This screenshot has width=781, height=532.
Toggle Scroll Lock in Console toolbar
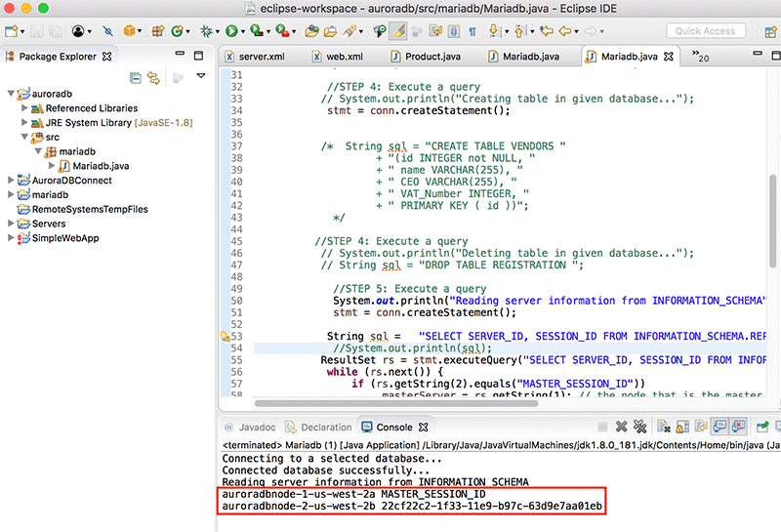point(680,427)
